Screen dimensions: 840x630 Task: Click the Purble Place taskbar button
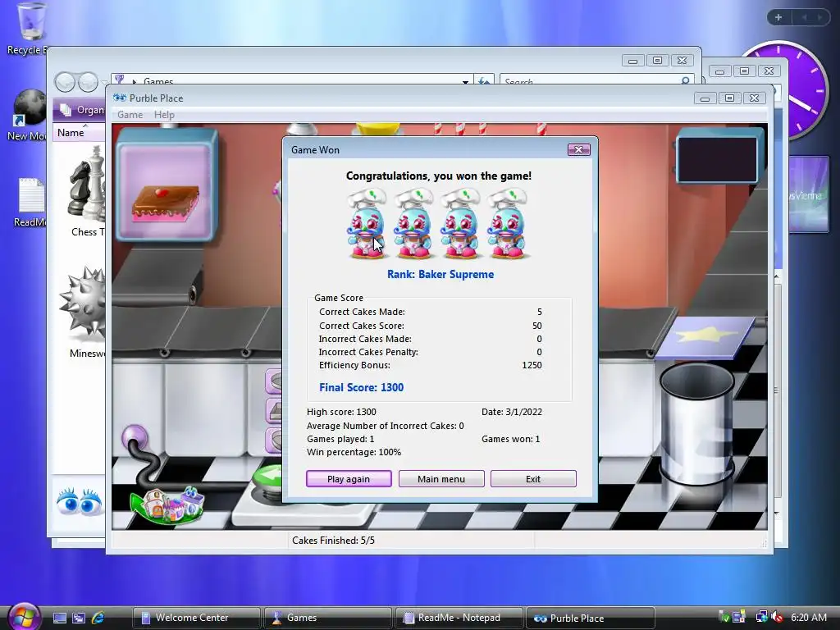point(591,618)
